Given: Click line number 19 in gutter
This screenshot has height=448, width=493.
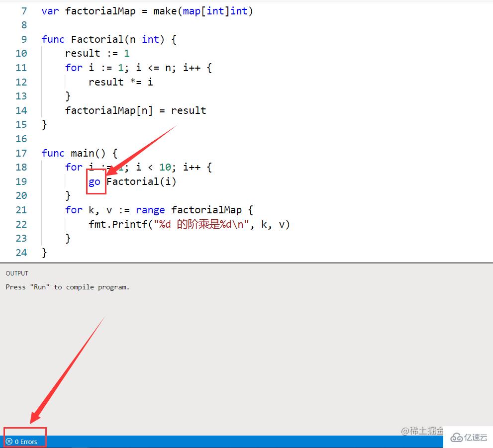Looking at the screenshot, I should (x=21, y=181).
